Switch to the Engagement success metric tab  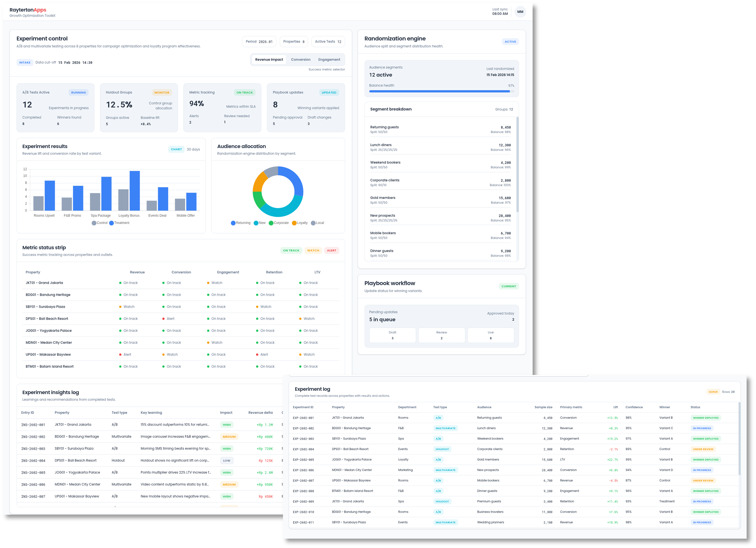[x=329, y=59]
